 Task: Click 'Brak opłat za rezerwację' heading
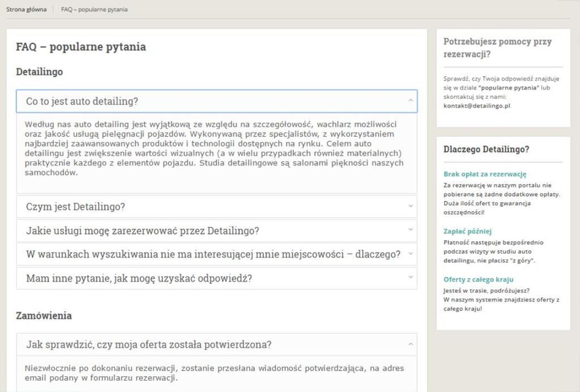[485, 174]
